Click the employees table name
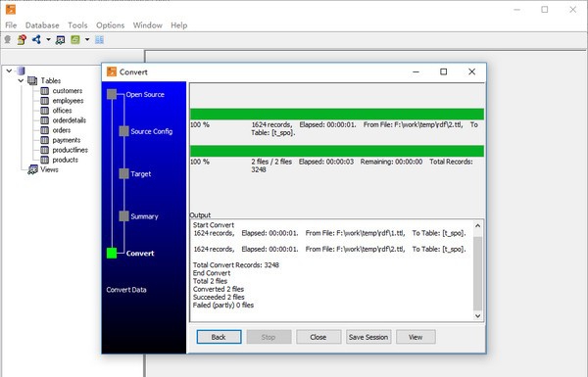Viewport: 588px width, 377px height. 68,101
